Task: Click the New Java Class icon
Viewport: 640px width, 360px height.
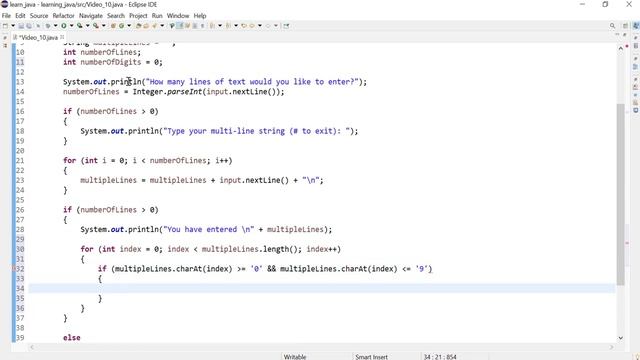Action: 121,26
